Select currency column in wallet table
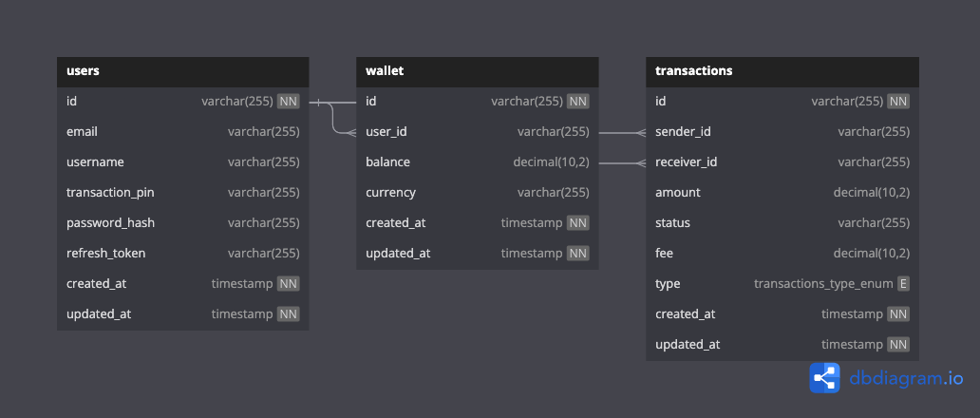Image resolution: width=980 pixels, height=418 pixels. pos(477,193)
